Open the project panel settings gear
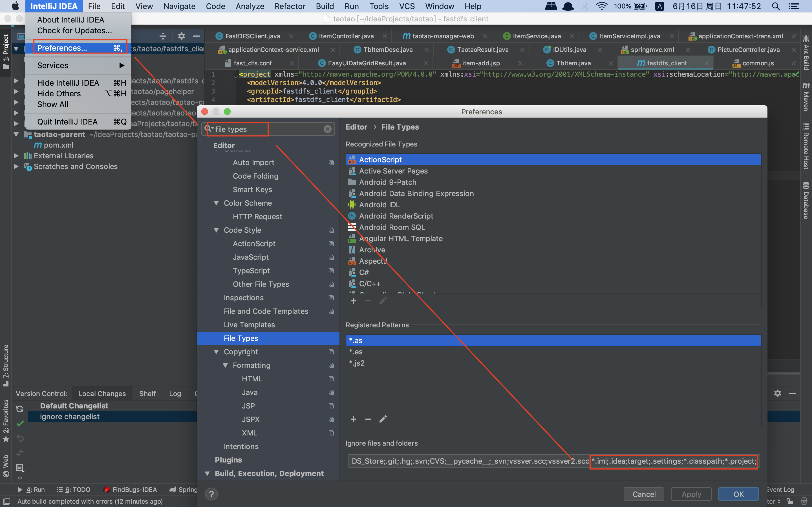The image size is (812, 507). (181, 36)
